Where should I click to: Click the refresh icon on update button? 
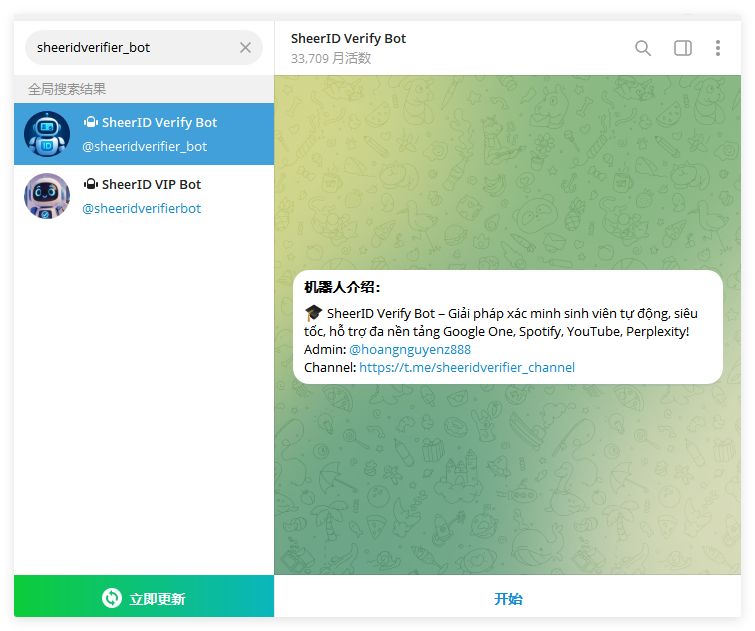(112, 598)
